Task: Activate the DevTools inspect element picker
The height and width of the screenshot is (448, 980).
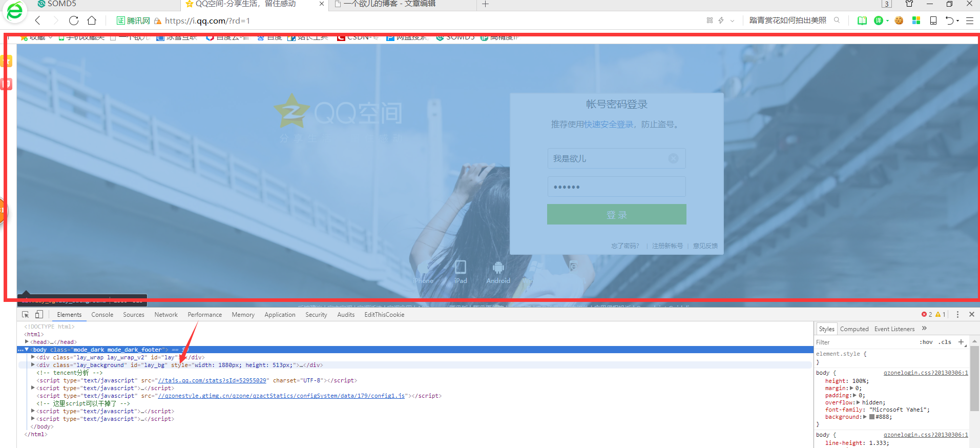Action: click(25, 315)
